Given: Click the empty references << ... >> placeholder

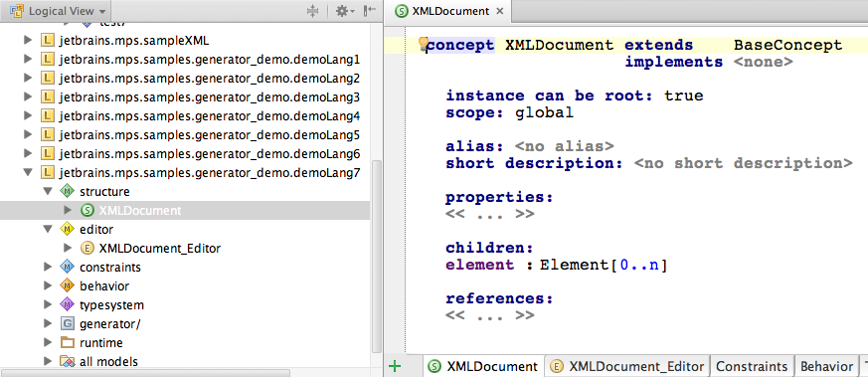Looking at the screenshot, I should click(490, 315).
